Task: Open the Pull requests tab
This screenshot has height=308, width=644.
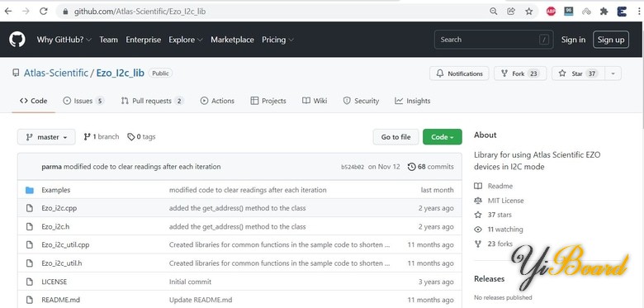Action: tap(153, 101)
